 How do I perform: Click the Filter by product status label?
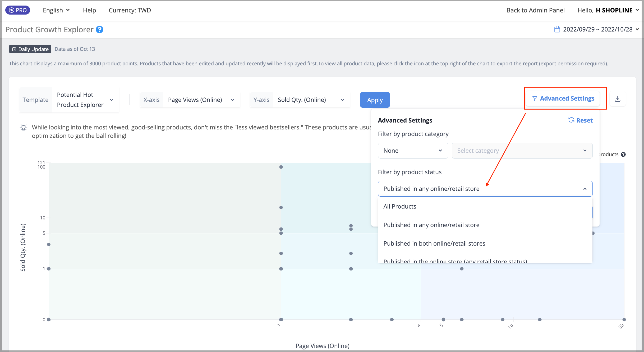tap(410, 172)
